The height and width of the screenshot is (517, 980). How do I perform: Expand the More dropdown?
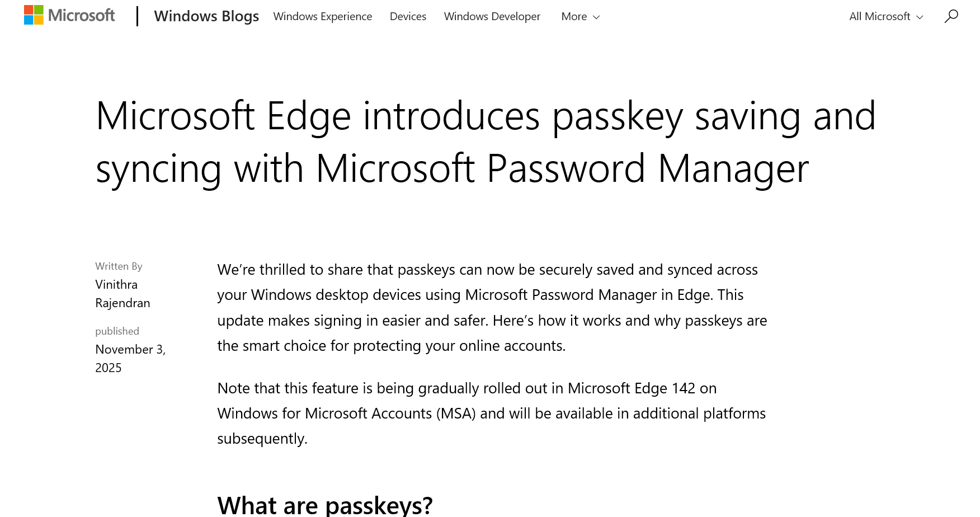pyautogui.click(x=579, y=17)
